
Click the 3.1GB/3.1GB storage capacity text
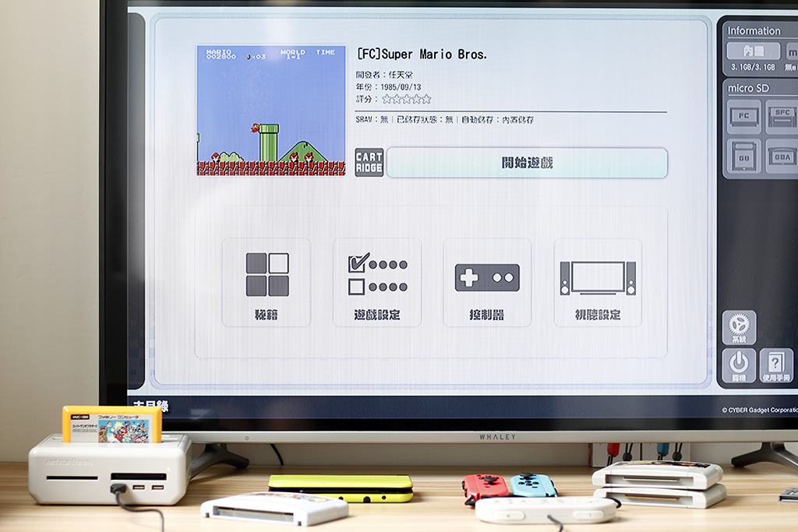pyautogui.click(x=753, y=67)
